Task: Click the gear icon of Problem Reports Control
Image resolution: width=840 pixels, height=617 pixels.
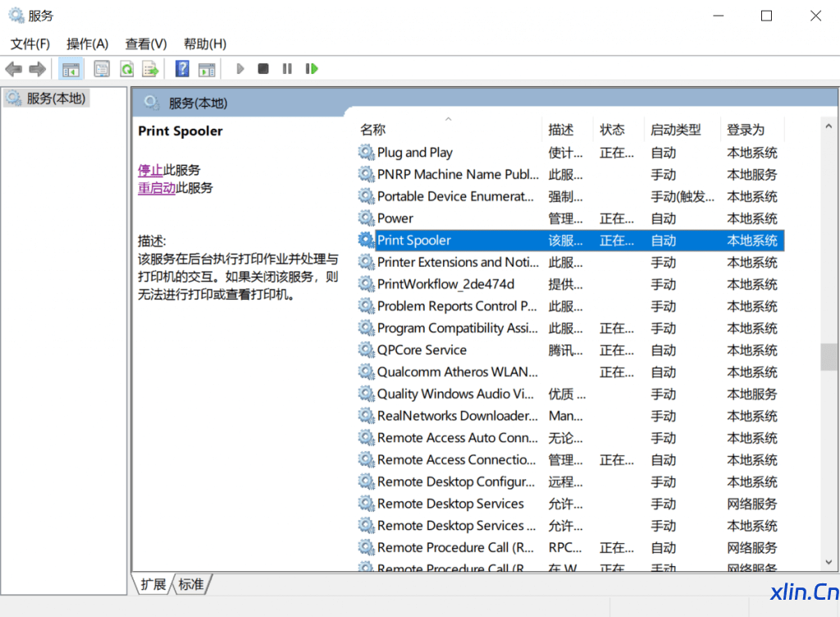Action: point(367,306)
